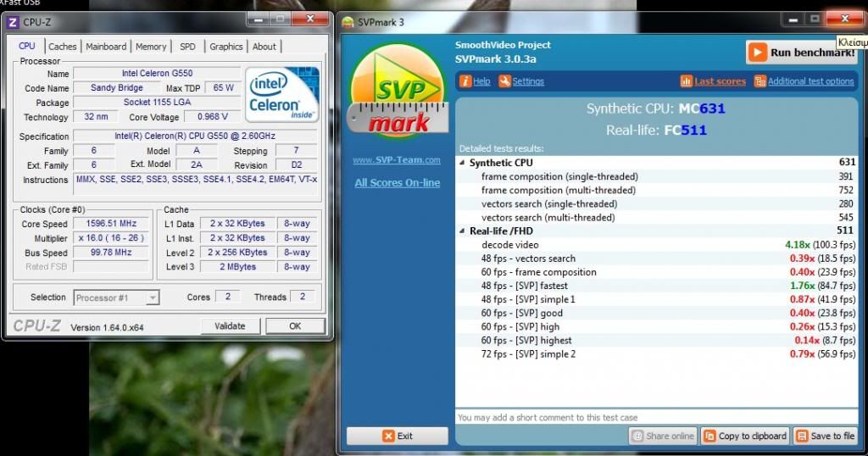Viewport: 868px width, 456px height.
Task: Click OK in the CPU-Z window
Action: point(295,326)
